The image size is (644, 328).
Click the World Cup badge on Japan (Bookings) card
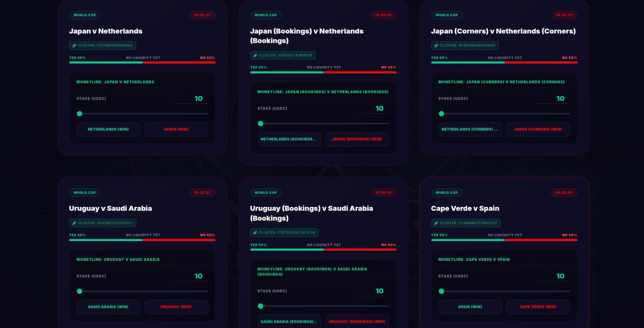[x=266, y=15]
